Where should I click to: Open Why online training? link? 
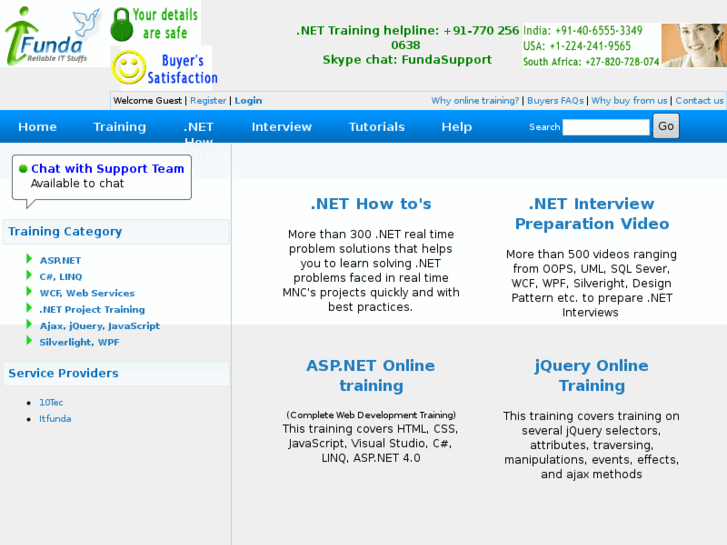coord(475,101)
